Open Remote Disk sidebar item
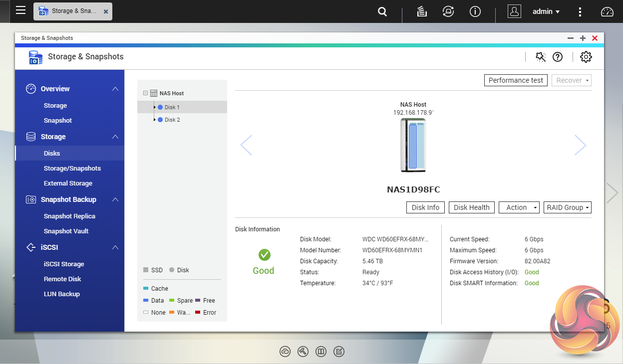The height and width of the screenshot is (364, 623). coord(62,279)
